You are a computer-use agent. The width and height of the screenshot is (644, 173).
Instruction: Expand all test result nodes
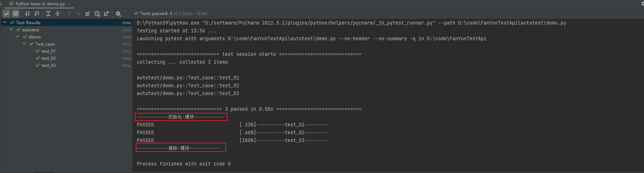pyautogui.click(x=48, y=14)
